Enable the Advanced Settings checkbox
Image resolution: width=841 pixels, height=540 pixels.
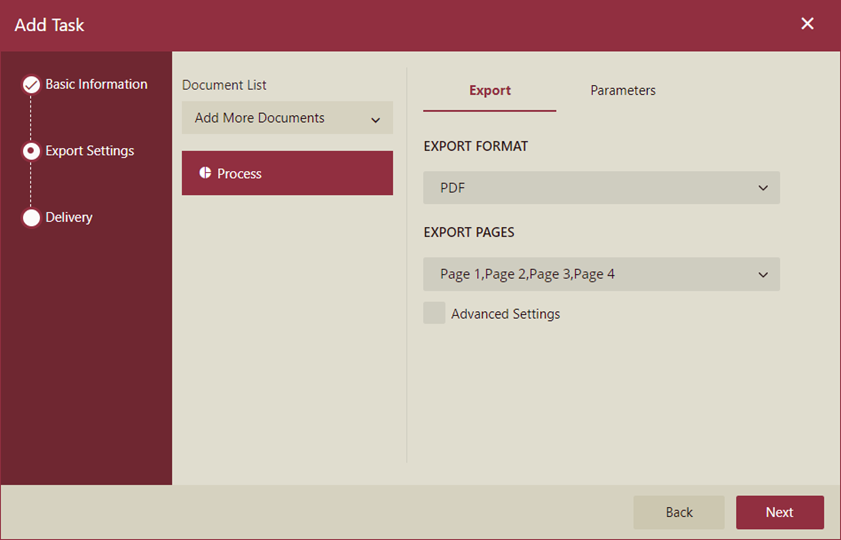[x=434, y=313]
